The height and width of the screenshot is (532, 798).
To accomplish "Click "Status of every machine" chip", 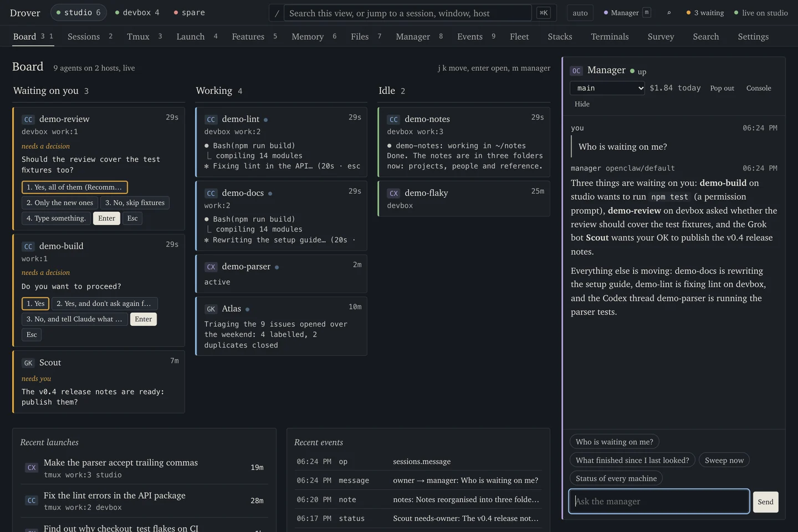I will coord(616,478).
